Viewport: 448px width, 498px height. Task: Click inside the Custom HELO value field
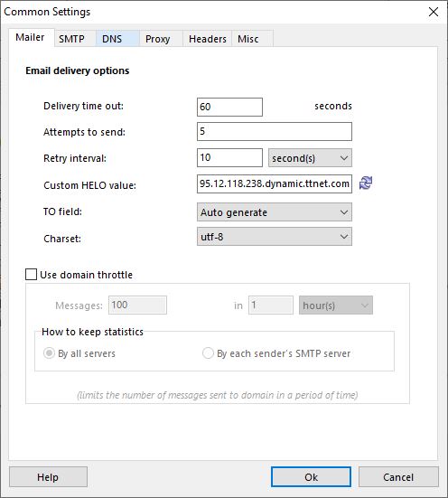click(x=275, y=183)
